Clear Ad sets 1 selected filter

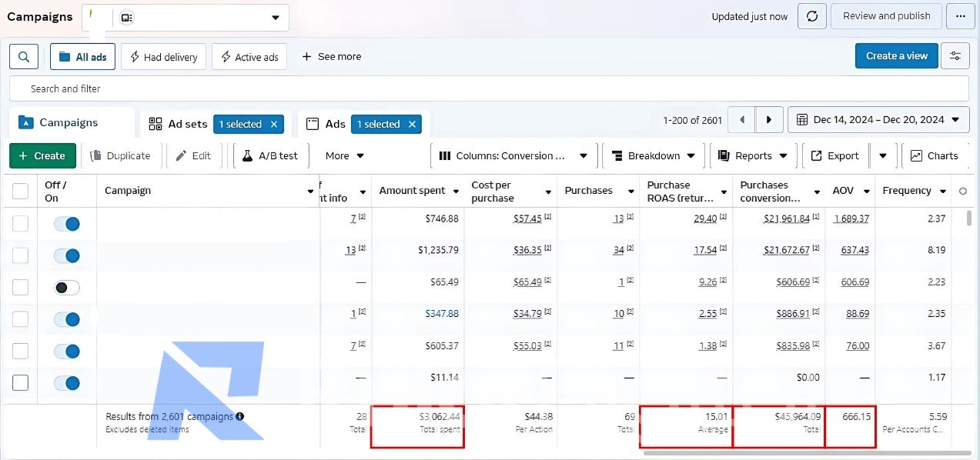[273, 125]
